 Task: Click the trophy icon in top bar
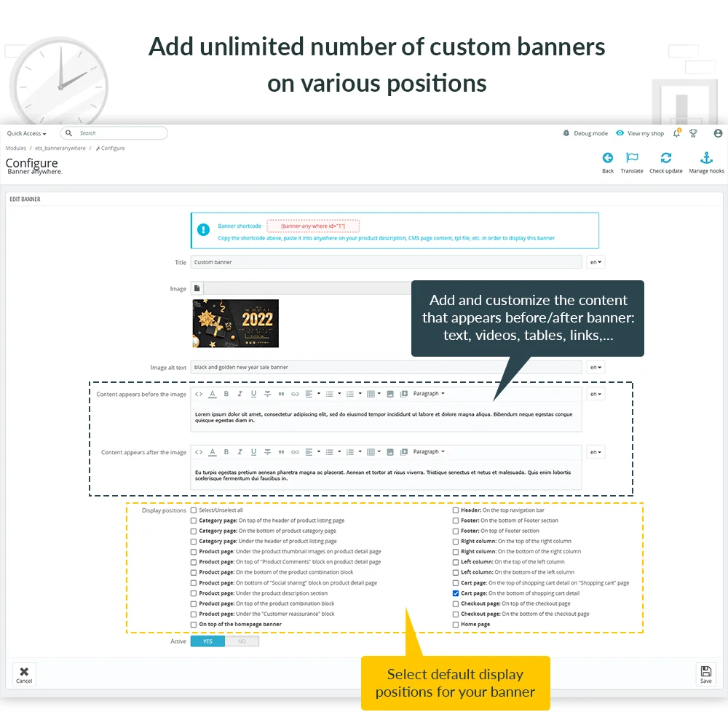coord(693,133)
